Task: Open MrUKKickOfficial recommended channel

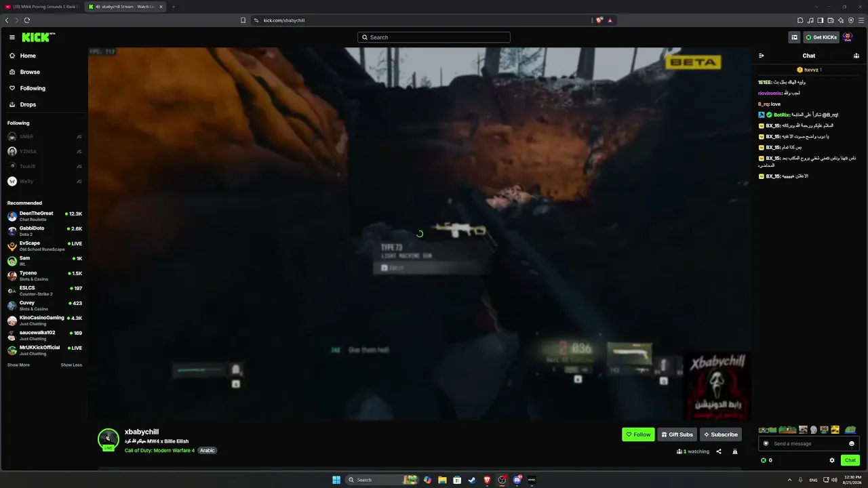Action: tap(45, 350)
